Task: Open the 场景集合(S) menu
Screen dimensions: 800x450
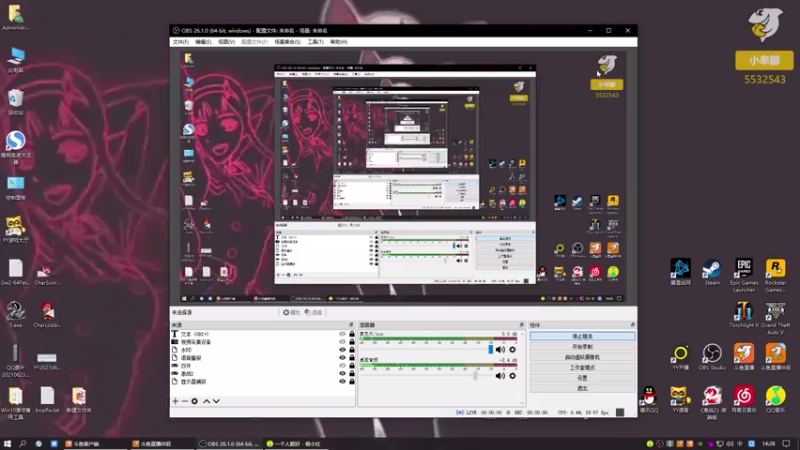Action: 287,42
